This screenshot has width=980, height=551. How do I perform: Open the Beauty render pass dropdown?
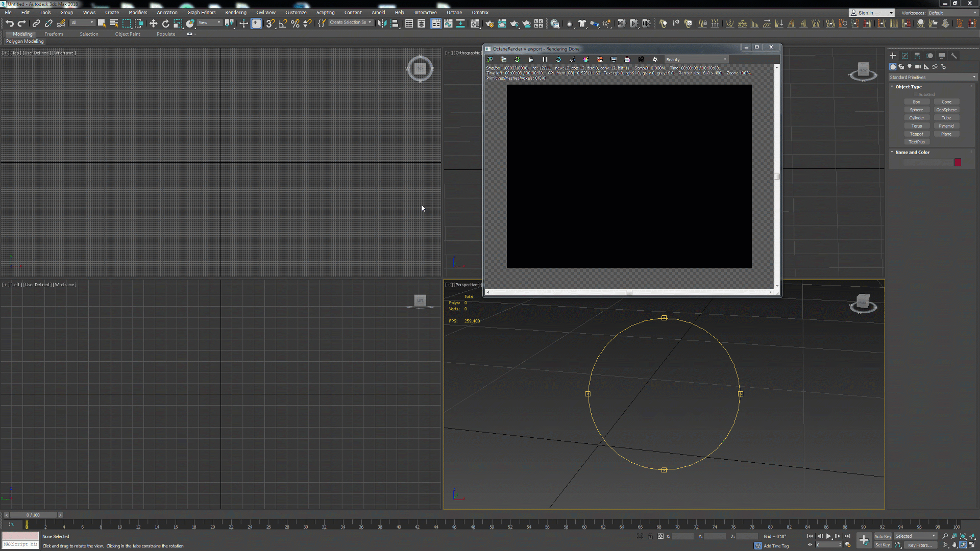(696, 60)
